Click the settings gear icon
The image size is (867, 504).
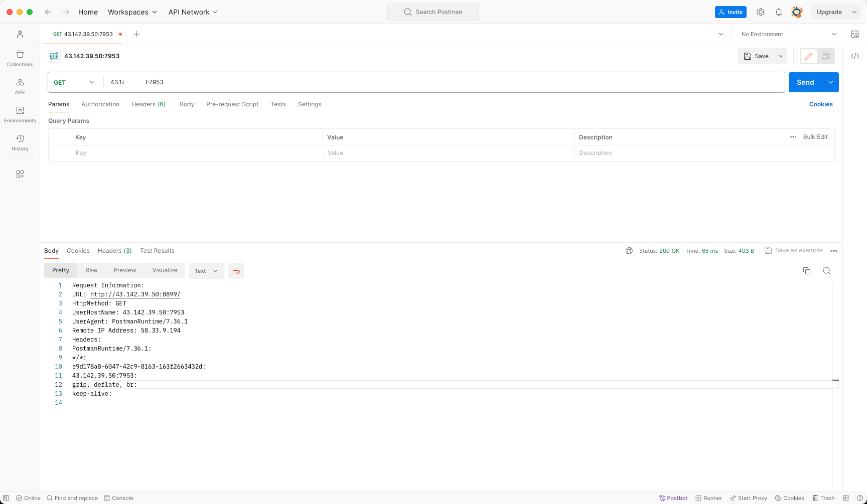click(761, 12)
